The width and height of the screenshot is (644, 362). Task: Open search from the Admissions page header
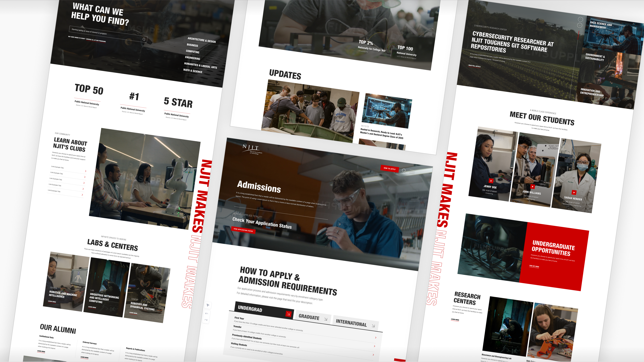pos(404,171)
